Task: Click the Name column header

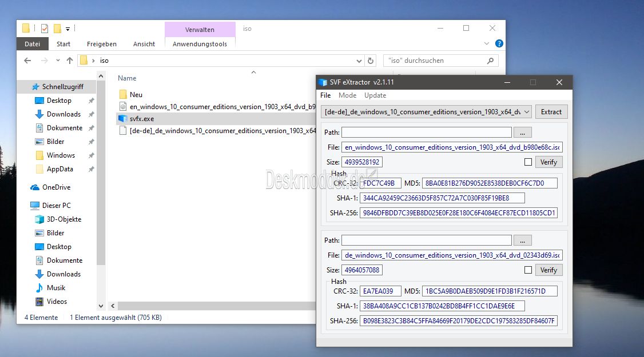Action: (x=127, y=78)
